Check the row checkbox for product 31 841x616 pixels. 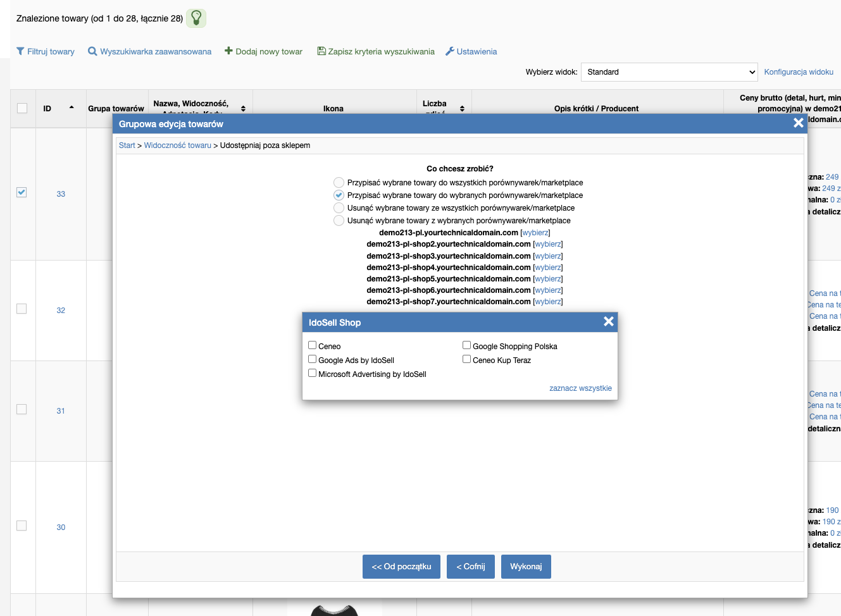tap(22, 409)
